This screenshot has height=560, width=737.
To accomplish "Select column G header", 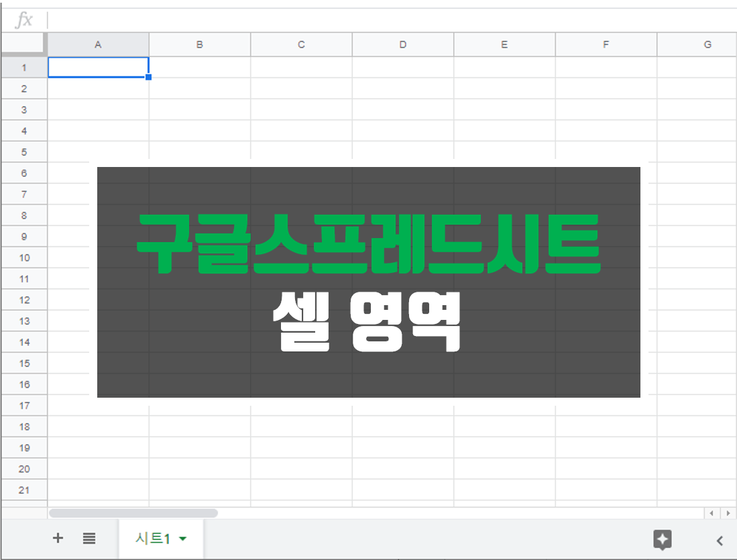I will pyautogui.click(x=697, y=45).
